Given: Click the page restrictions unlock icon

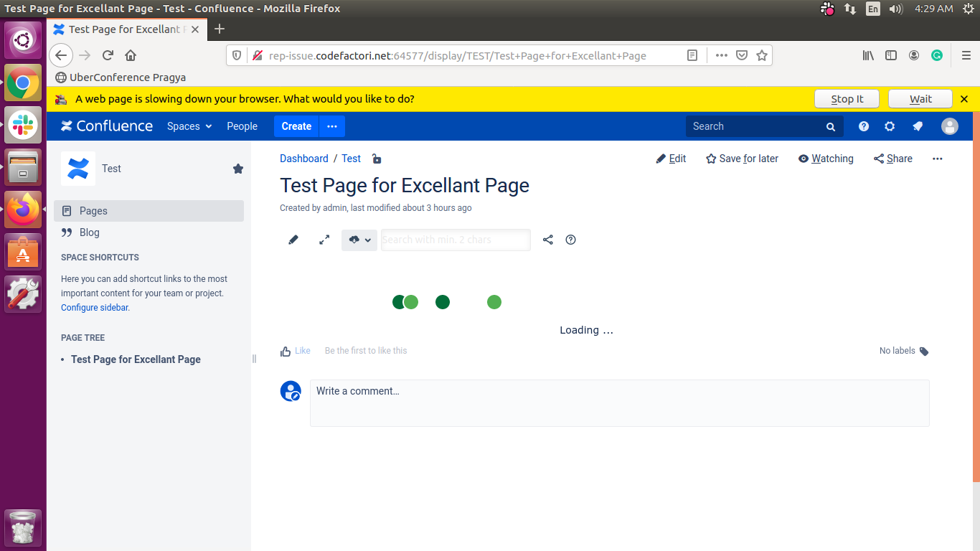Looking at the screenshot, I should pyautogui.click(x=377, y=159).
